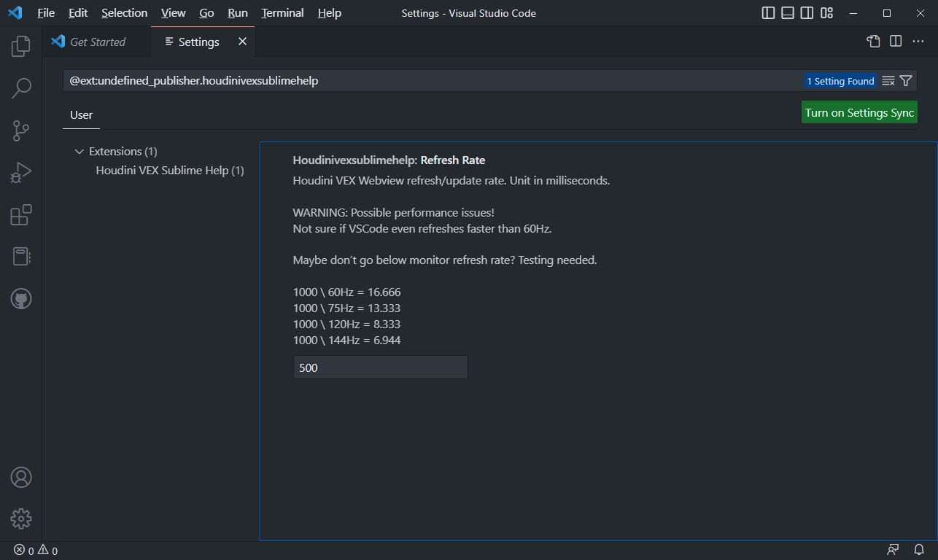938x560 pixels.
Task: Minimize the VS Code window
Action: click(x=854, y=13)
